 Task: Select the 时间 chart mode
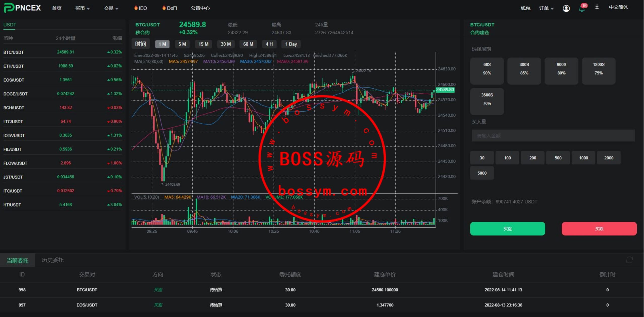(140, 44)
